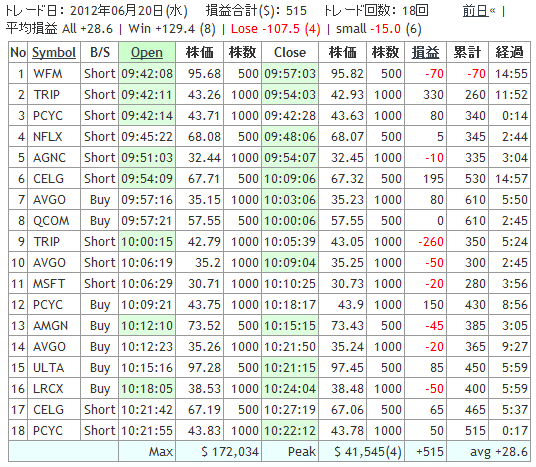
Task: Click the 09:42:08 open time cell
Action: tap(147, 74)
